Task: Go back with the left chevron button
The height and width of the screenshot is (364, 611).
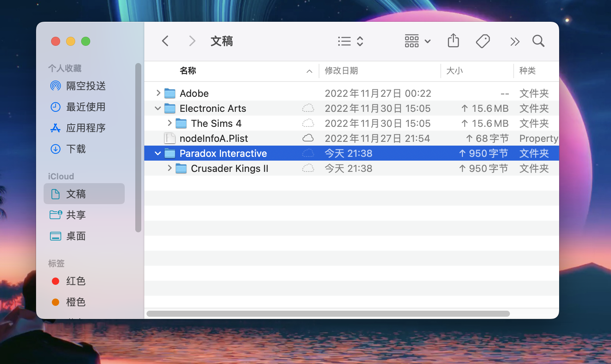Action: 165,41
